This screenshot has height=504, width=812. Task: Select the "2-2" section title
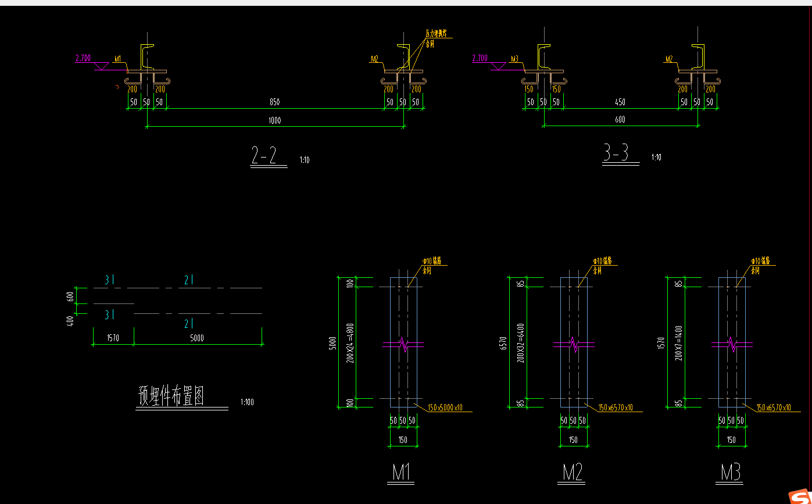pos(264,155)
